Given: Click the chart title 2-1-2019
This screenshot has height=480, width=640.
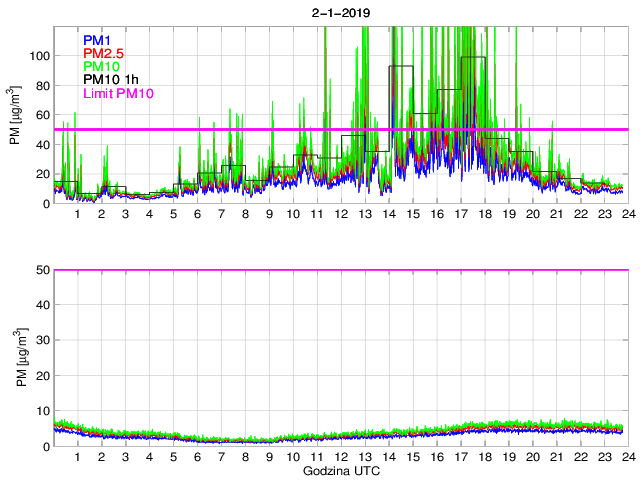Looking at the screenshot, I should point(340,11).
